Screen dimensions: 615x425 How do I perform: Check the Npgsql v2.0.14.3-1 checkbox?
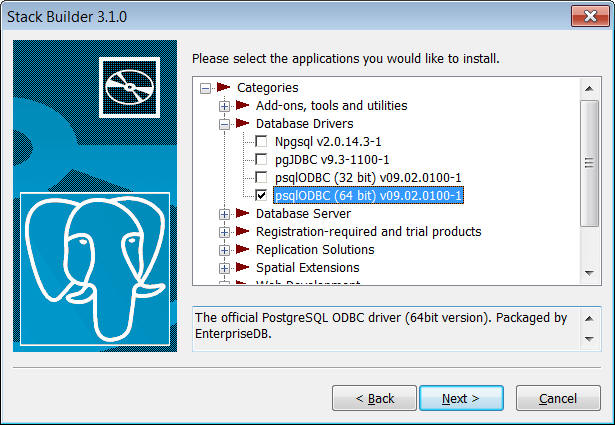click(x=261, y=141)
